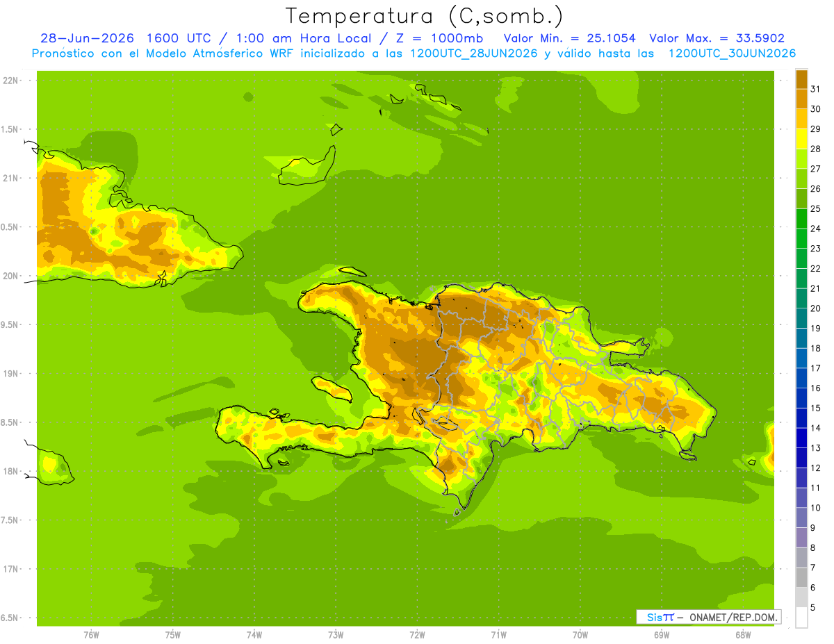Click the colorbar scale label '18'

[x=815, y=348]
